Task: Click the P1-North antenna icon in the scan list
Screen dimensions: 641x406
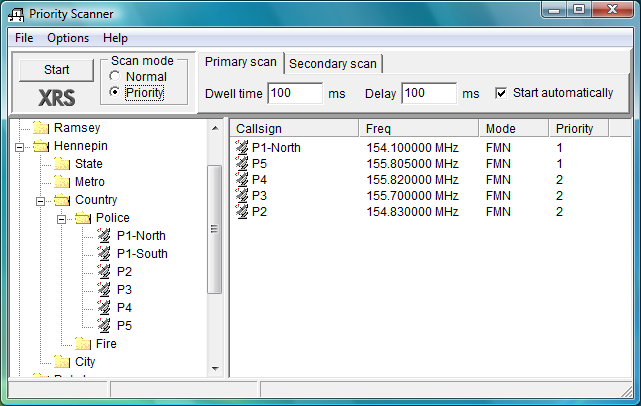Action: click(242, 147)
